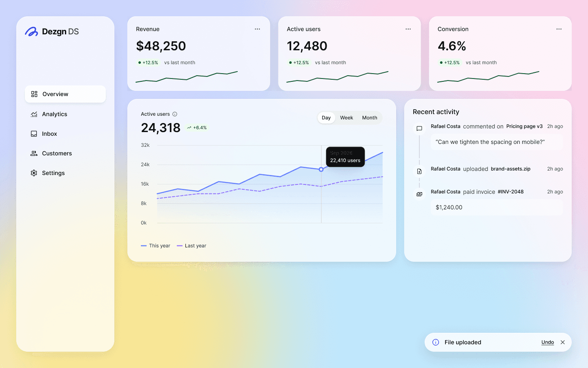
Task: Navigate to Customers
Action: point(65,153)
